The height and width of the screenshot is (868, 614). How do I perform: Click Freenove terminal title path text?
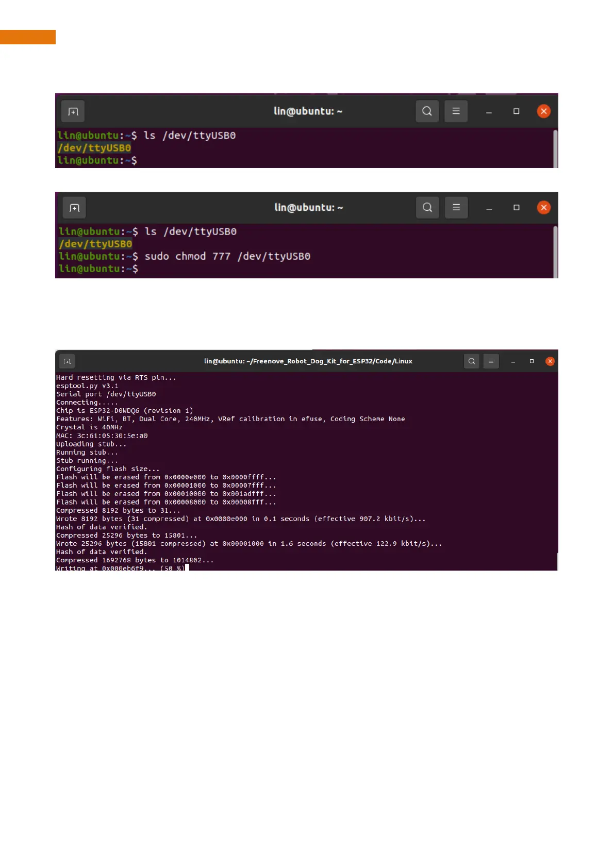pyautogui.click(x=308, y=361)
